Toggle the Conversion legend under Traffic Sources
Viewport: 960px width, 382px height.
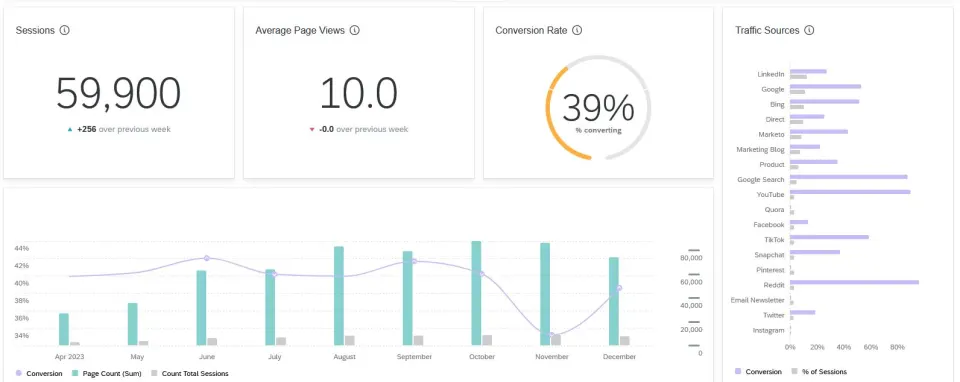pos(758,372)
